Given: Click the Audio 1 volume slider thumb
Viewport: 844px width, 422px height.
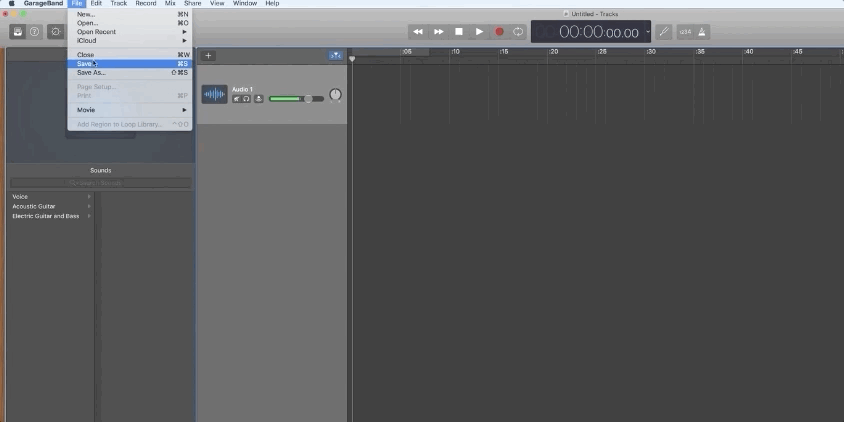Looking at the screenshot, I should (308, 99).
